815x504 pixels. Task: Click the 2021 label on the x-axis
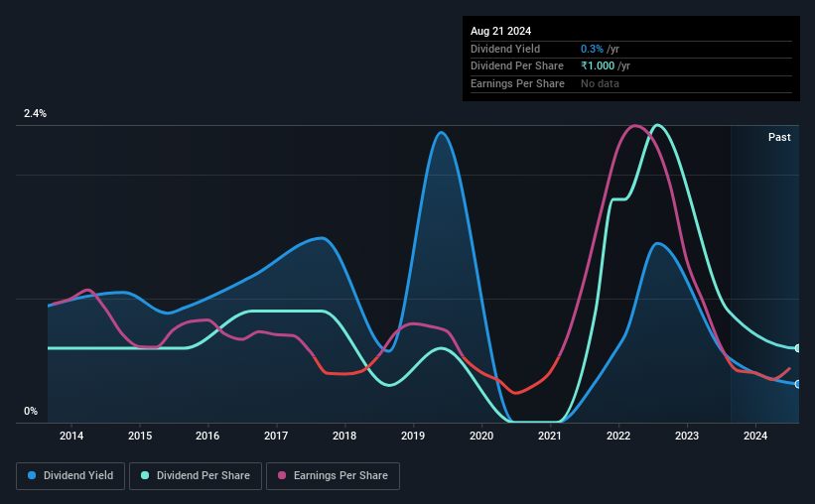click(550, 436)
